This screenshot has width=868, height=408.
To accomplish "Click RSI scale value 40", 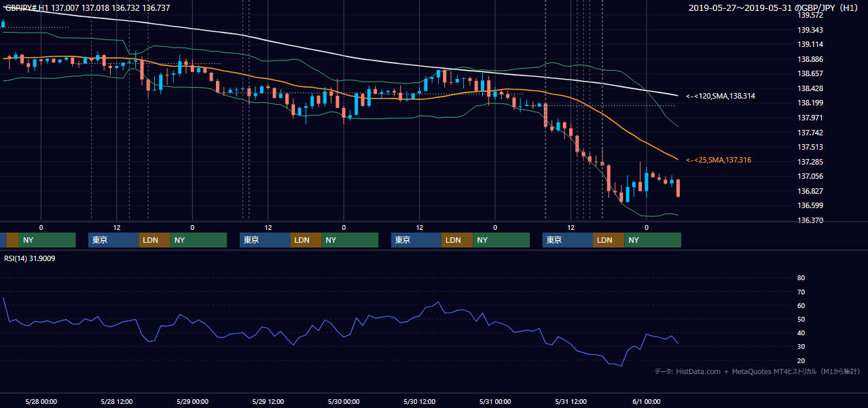I will 801,333.
